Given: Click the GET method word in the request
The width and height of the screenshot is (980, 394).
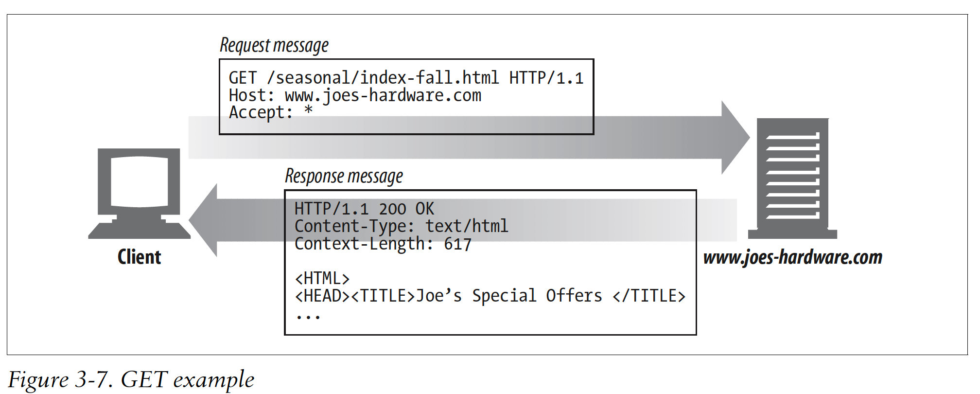Looking at the screenshot, I should click(x=243, y=78).
